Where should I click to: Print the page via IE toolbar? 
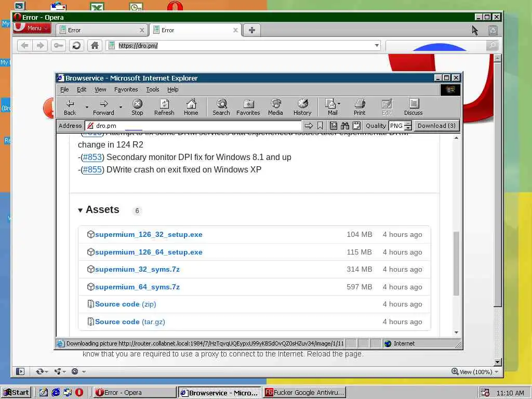coord(360,107)
